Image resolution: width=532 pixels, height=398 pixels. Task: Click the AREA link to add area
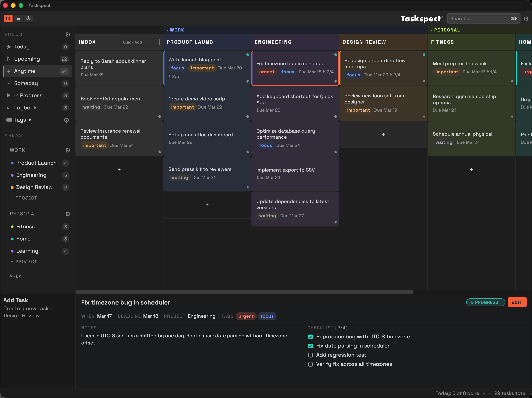[x=14, y=276]
